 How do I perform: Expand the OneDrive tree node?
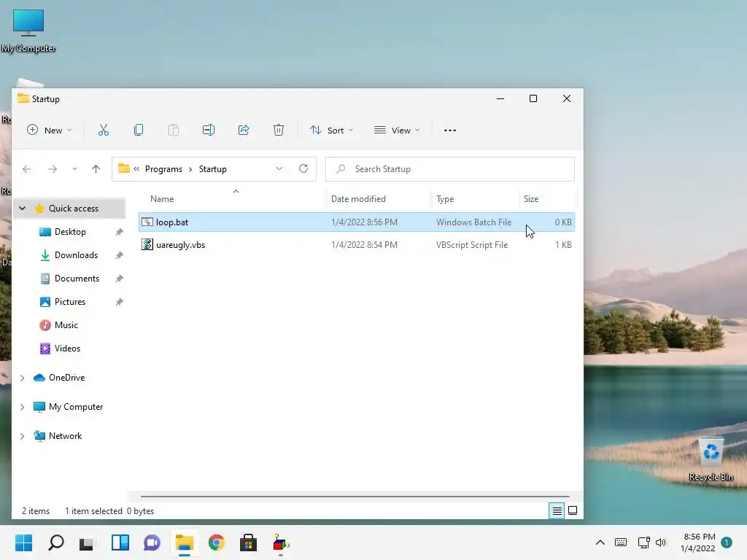[23, 378]
